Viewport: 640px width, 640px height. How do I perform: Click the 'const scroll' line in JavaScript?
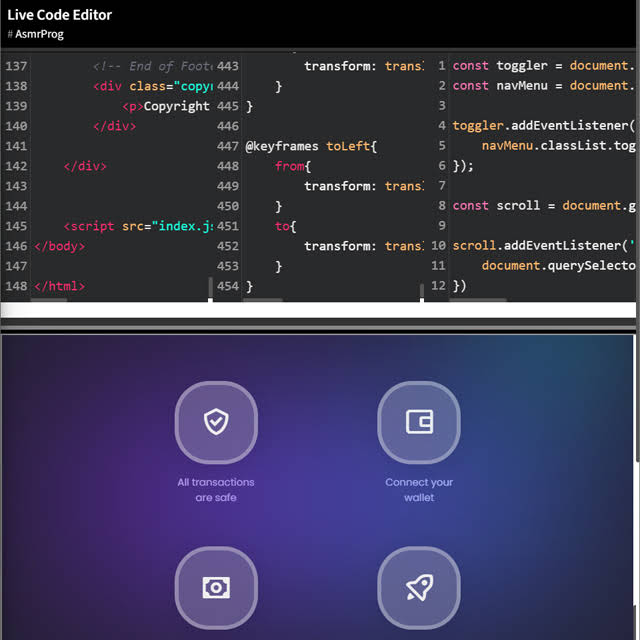click(540, 206)
